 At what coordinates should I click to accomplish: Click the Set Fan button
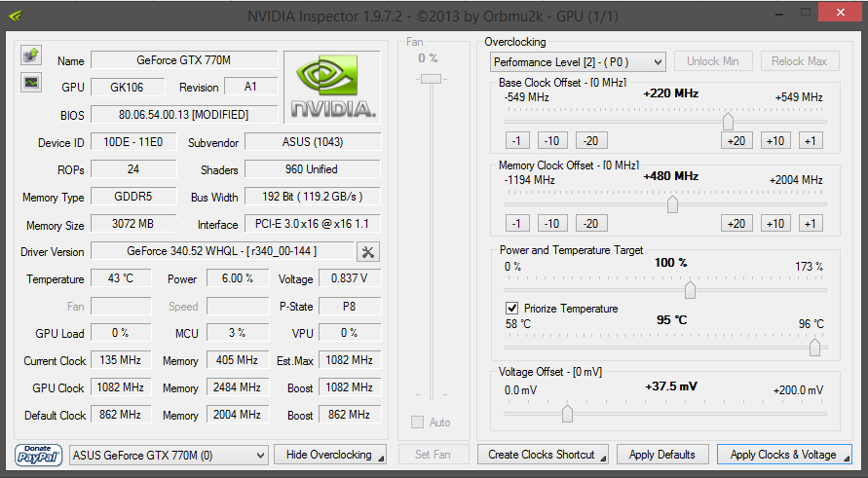click(433, 455)
